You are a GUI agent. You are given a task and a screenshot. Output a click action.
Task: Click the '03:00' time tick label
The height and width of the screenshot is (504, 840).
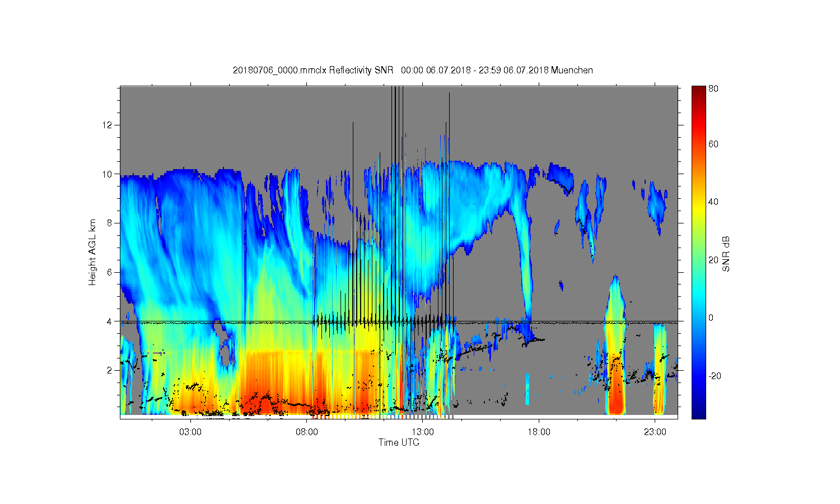(190, 432)
